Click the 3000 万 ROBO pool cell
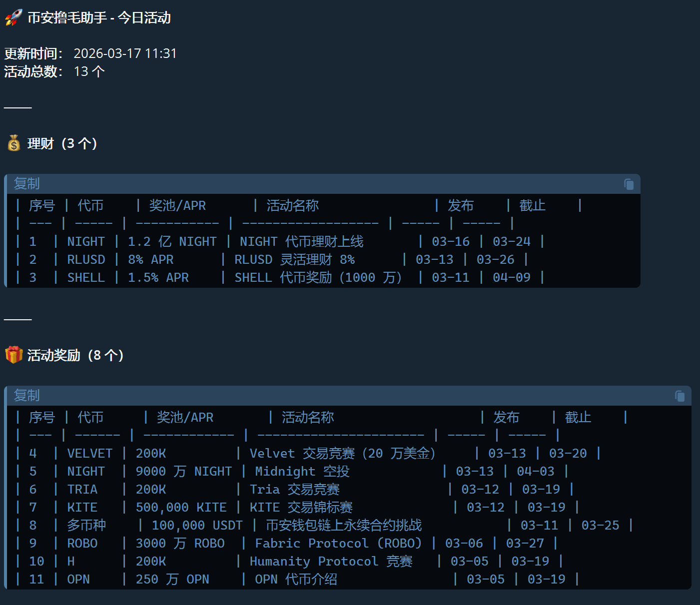 [x=180, y=544]
